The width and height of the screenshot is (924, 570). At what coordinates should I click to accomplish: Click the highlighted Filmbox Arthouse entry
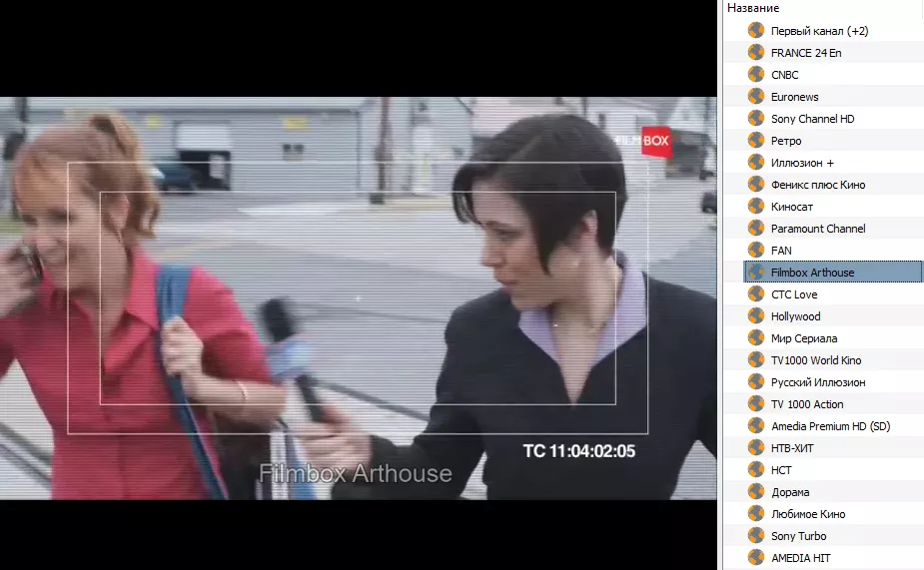833,273
